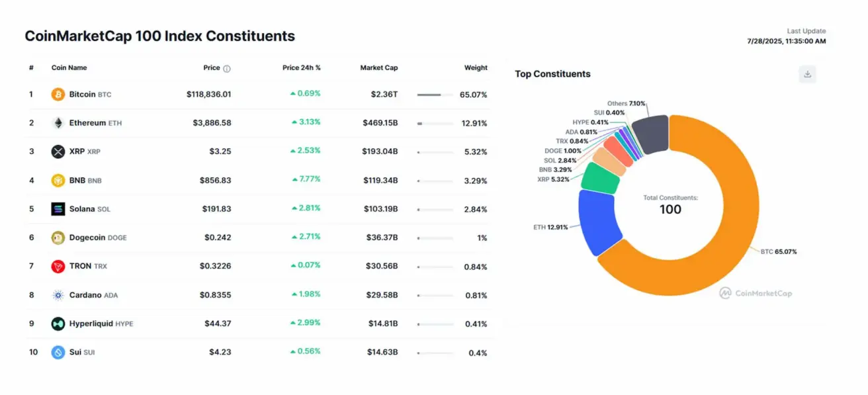Open the Cardano ADA coin link
Viewport: 868px width, 395px height.
93,295
